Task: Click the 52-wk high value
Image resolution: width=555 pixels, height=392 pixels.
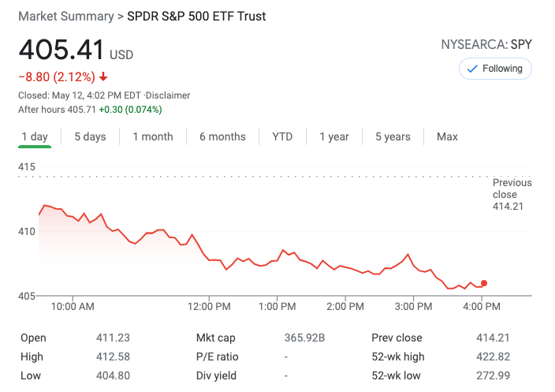Action: click(x=493, y=357)
